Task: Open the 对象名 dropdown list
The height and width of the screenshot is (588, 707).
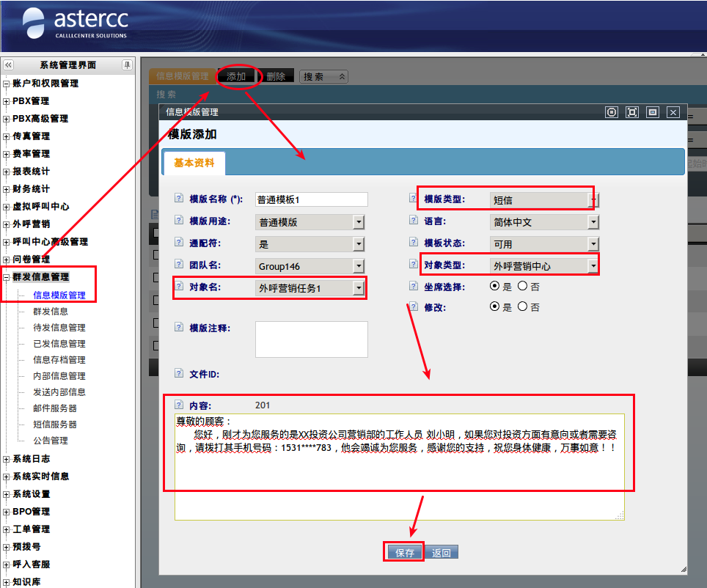Action: 359,288
